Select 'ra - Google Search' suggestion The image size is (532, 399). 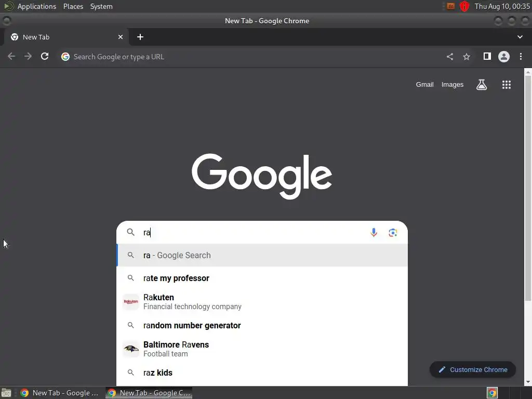point(262,255)
